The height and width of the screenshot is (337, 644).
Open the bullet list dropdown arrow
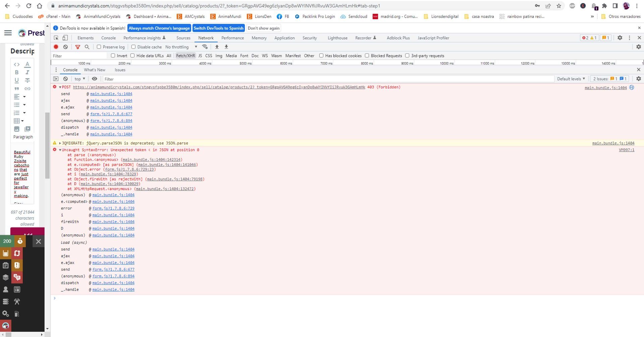point(24,105)
